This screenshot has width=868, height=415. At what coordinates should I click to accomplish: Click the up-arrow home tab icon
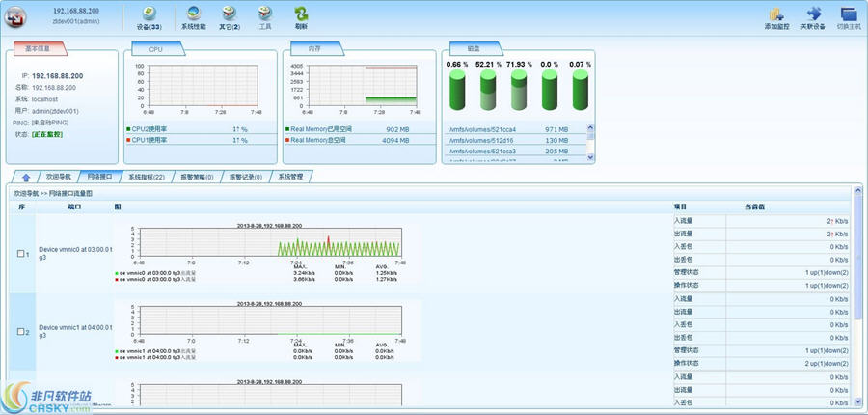click(x=25, y=177)
